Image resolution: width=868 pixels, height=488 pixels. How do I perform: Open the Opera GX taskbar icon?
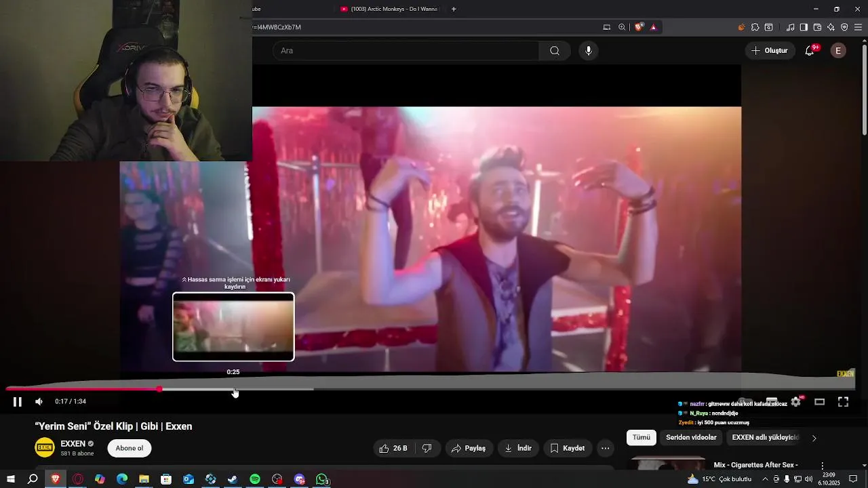(x=77, y=479)
